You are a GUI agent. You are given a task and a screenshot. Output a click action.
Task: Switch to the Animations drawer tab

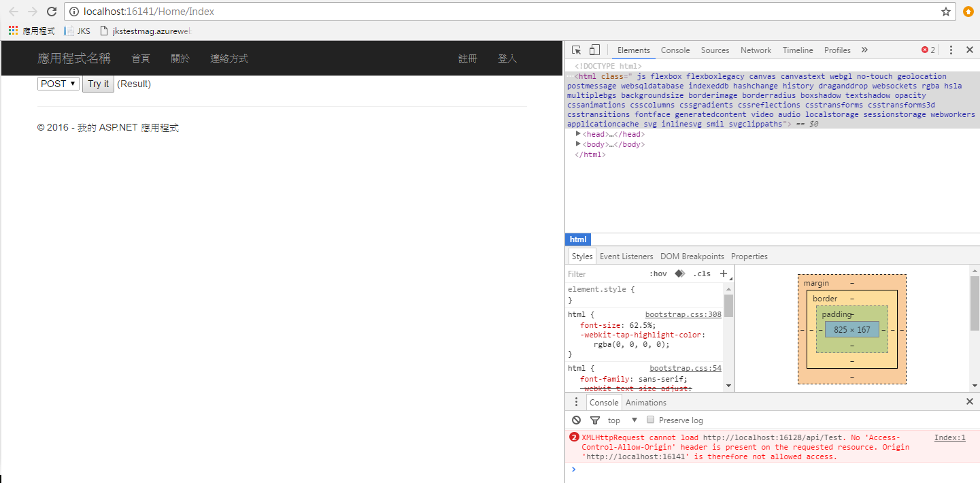646,403
